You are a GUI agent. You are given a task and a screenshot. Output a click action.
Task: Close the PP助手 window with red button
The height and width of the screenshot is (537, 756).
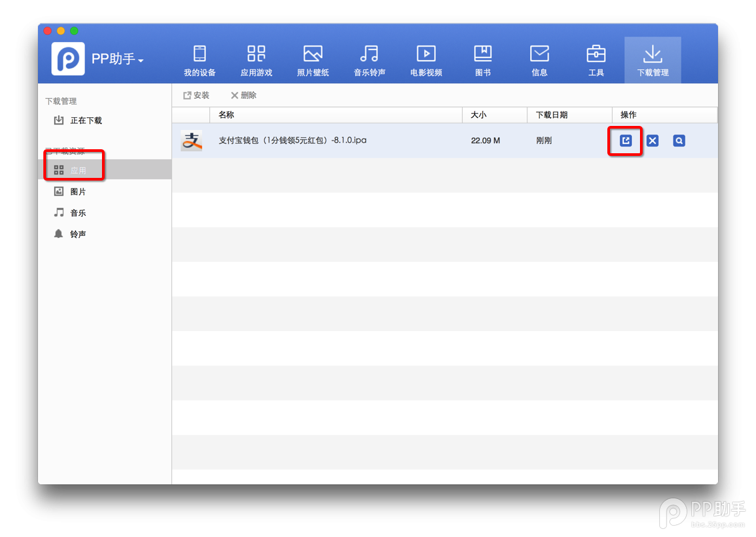pos(47,31)
